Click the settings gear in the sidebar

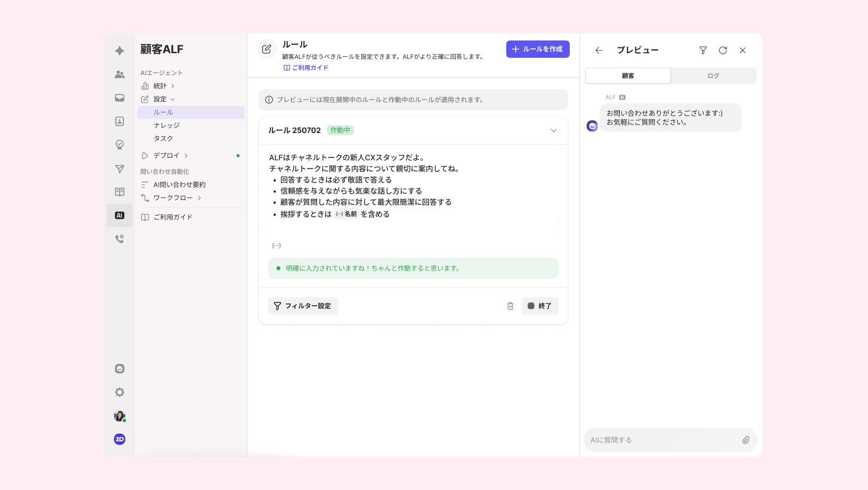pos(120,392)
